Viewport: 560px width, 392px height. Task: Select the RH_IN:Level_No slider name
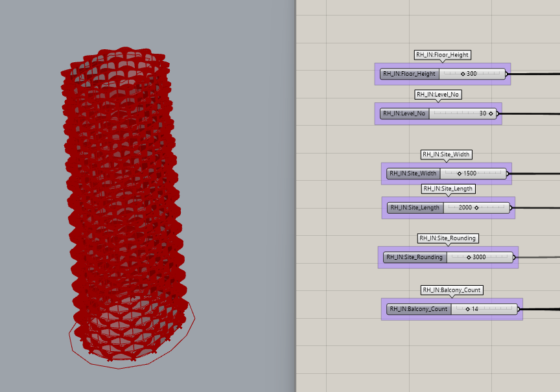tap(404, 113)
